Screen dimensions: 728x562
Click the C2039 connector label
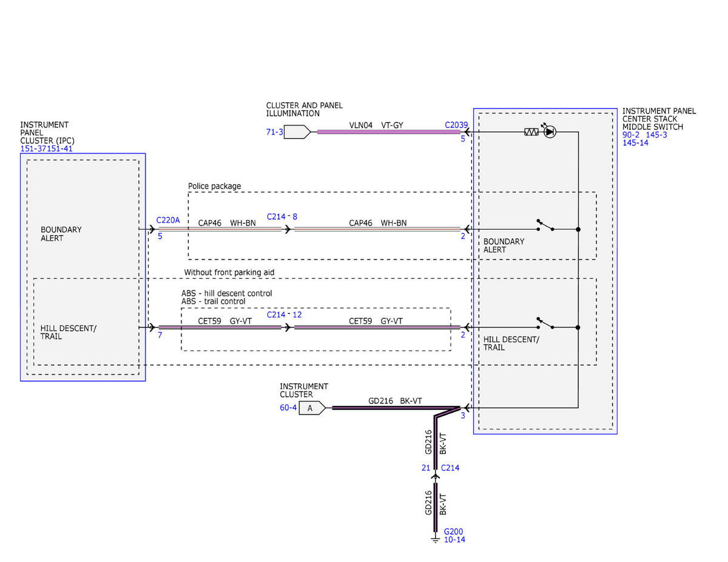click(x=456, y=125)
